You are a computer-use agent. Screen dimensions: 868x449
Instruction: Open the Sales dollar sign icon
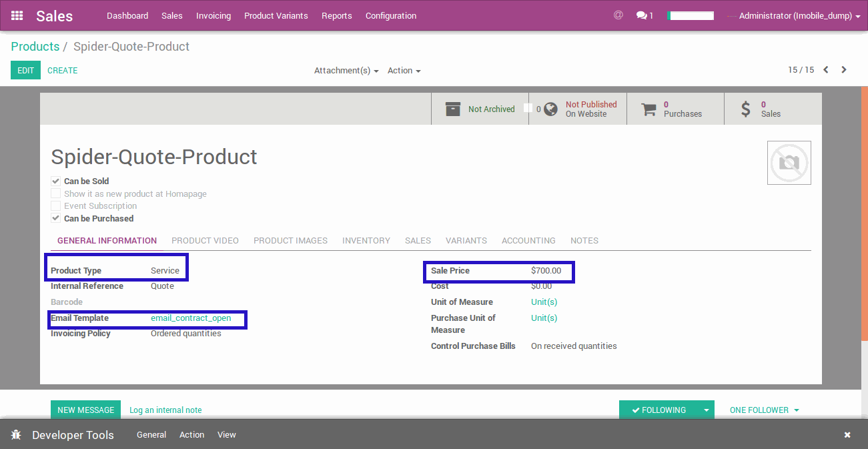[x=746, y=109]
